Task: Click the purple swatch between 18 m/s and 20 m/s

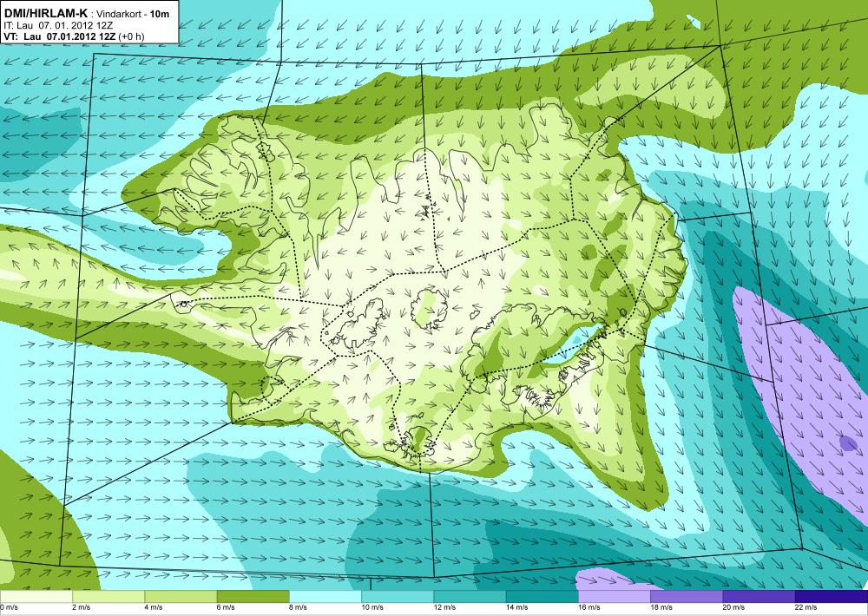Action: (x=687, y=597)
